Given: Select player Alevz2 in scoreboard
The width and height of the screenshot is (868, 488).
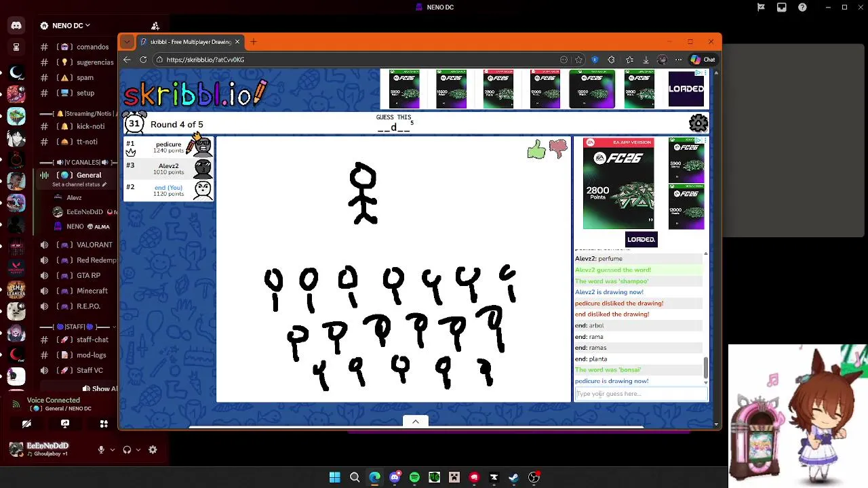Looking at the screenshot, I should coord(168,169).
